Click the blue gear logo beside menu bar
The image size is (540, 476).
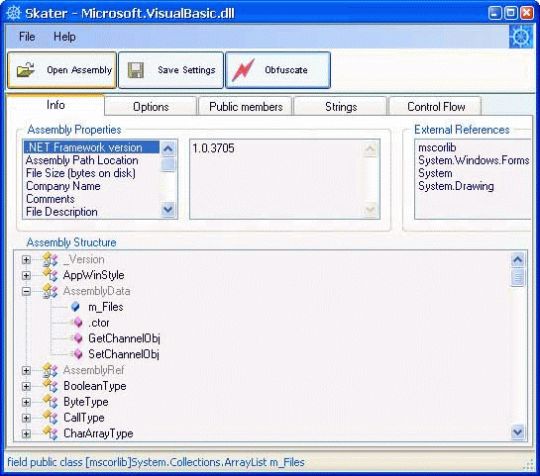click(x=521, y=37)
